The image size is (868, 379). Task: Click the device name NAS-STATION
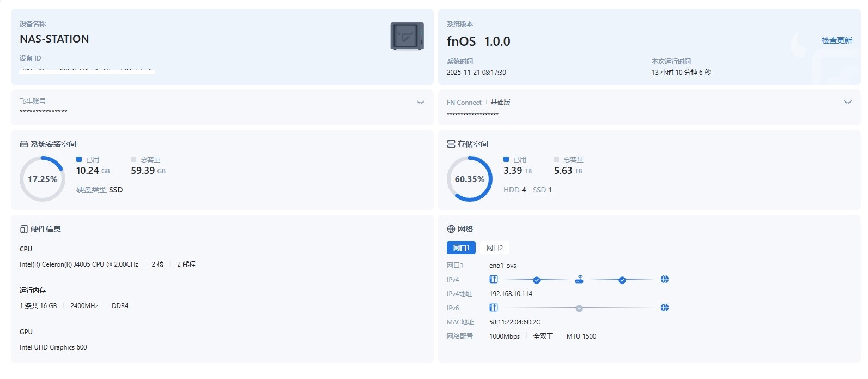coord(54,39)
